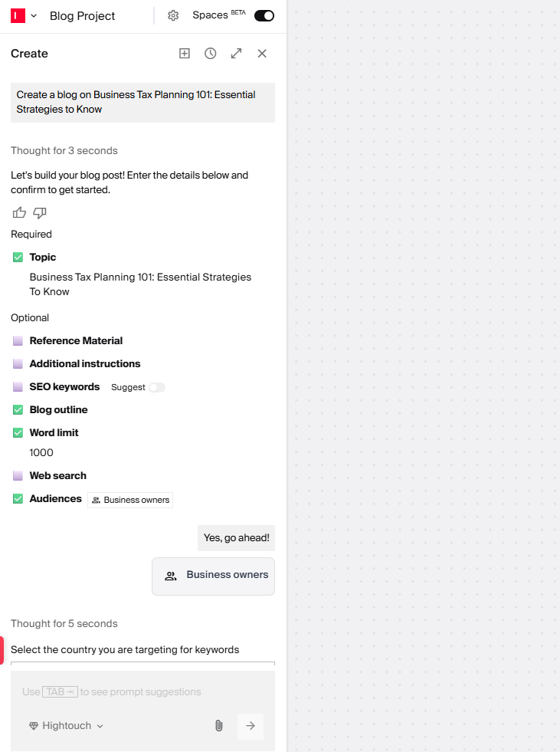Uncheck the Blog outline checkbox
The image size is (560, 752).
pyautogui.click(x=18, y=410)
